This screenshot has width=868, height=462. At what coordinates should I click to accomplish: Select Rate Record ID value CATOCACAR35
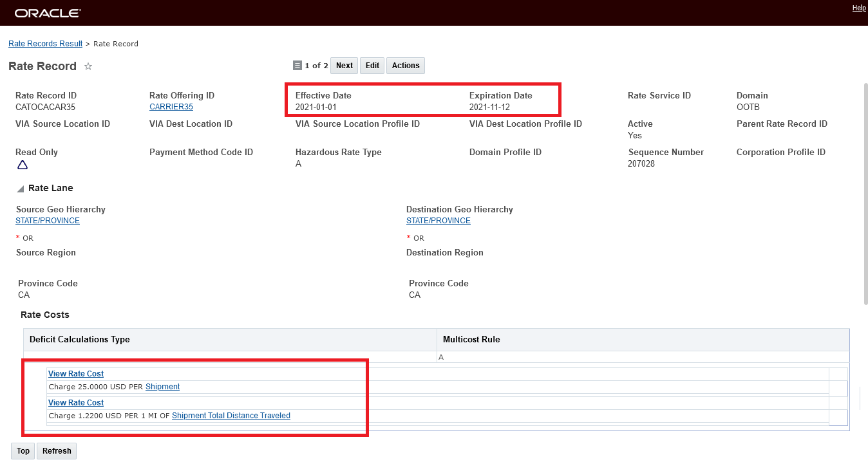tap(45, 107)
